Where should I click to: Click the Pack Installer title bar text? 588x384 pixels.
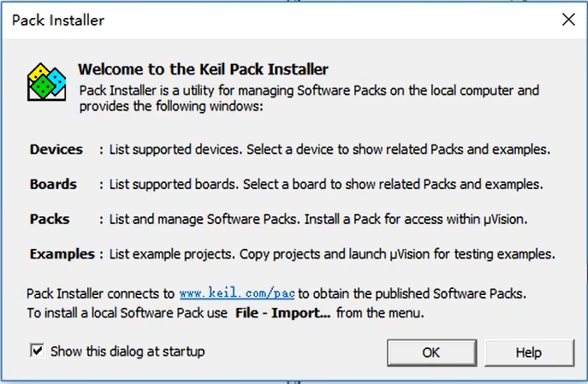(x=58, y=21)
